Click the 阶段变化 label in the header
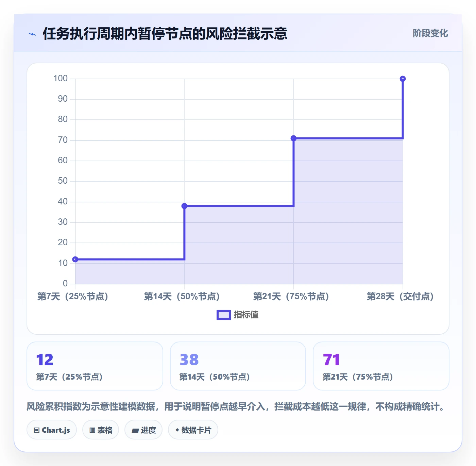This screenshot has width=476, height=466. point(430,33)
